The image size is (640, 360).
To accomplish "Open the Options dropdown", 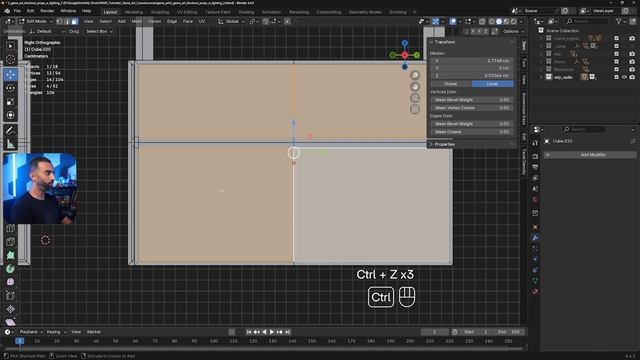I will pyautogui.click(x=513, y=31).
